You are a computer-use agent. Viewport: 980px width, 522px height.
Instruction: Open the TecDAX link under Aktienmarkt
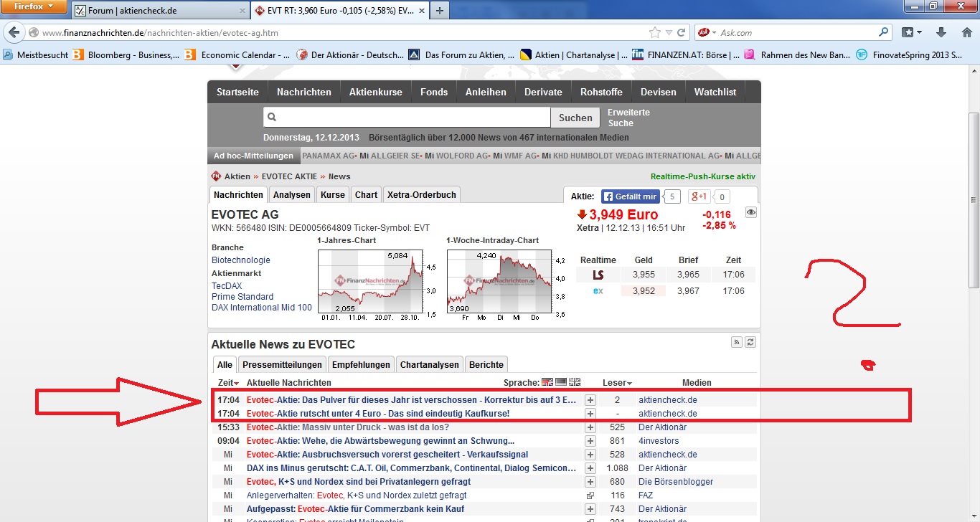coord(227,286)
